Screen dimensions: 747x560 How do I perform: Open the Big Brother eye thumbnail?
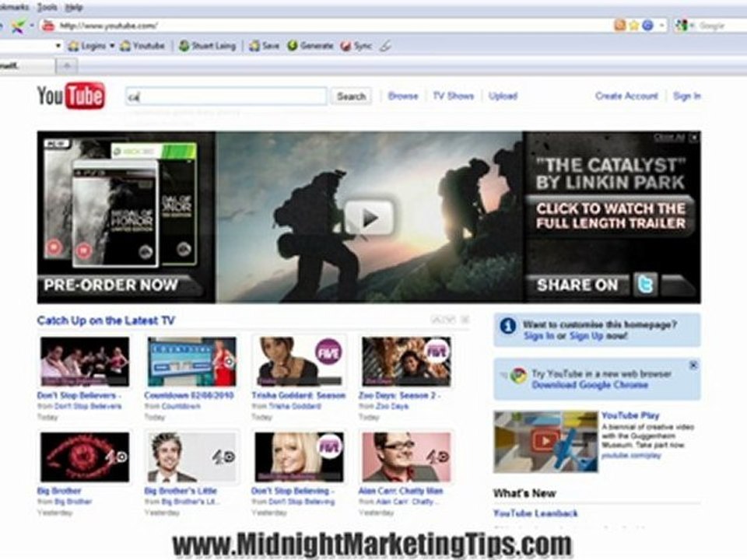(x=85, y=457)
